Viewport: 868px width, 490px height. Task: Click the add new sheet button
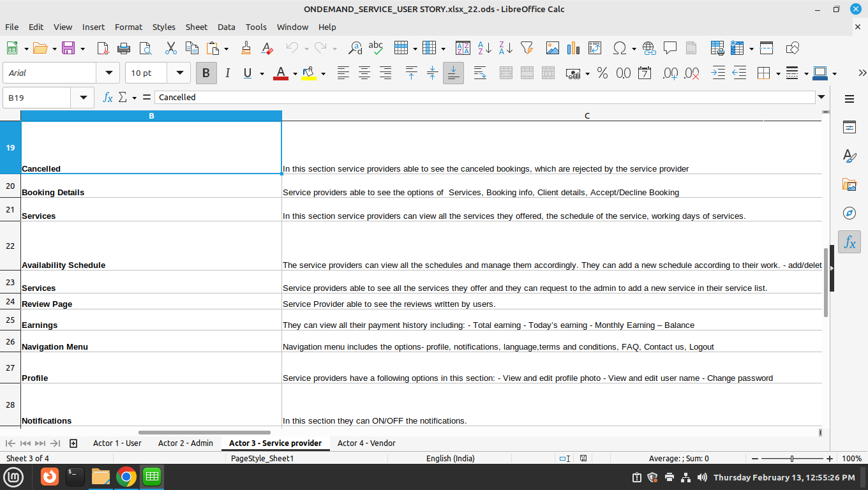73,443
